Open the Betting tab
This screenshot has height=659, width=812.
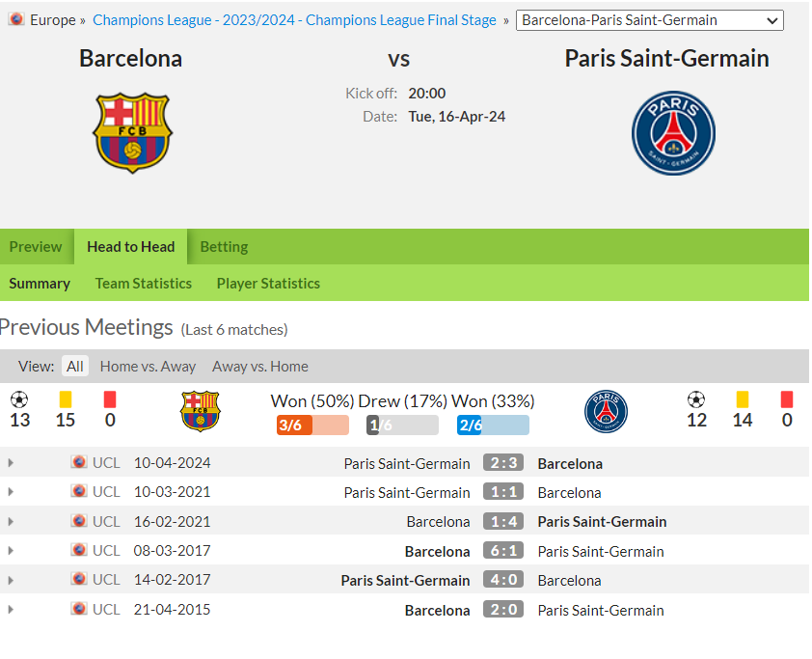pyautogui.click(x=225, y=247)
